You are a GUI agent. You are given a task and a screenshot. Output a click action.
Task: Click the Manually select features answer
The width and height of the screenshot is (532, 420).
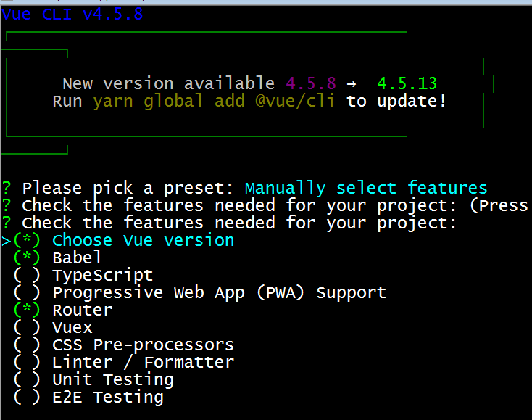[x=366, y=188]
